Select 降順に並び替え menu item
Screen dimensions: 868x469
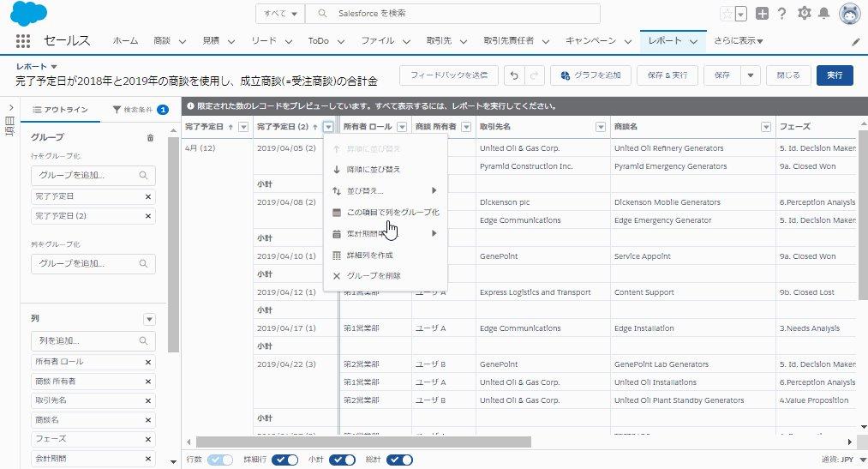click(386, 170)
